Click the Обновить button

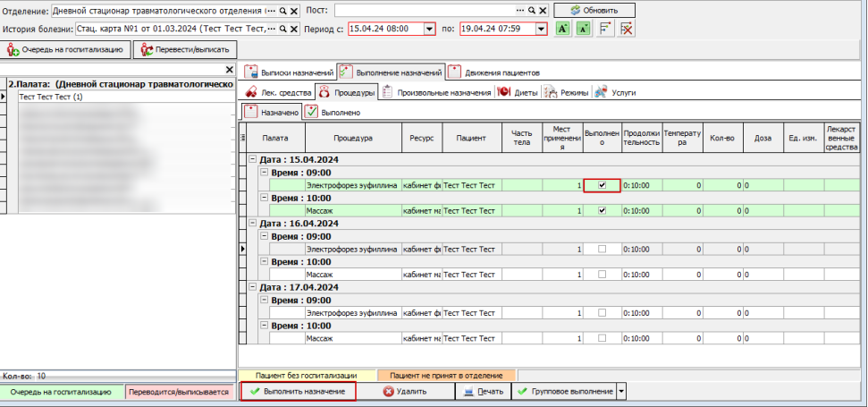click(x=594, y=11)
